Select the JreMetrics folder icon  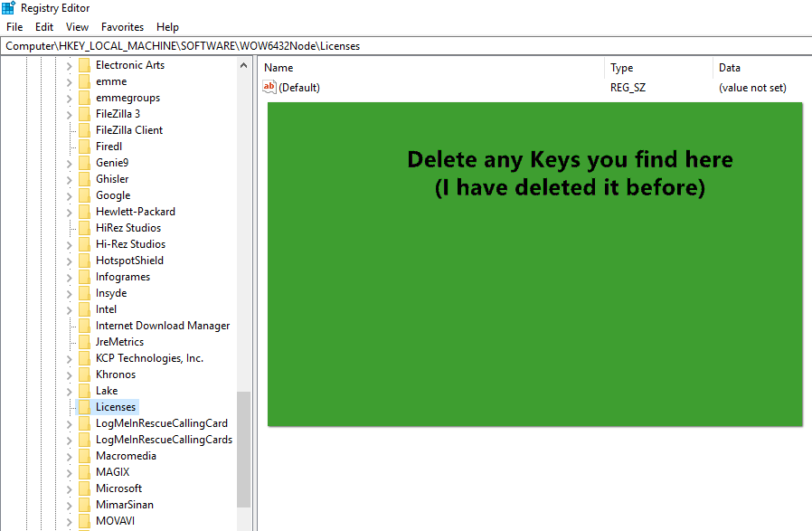pos(84,342)
